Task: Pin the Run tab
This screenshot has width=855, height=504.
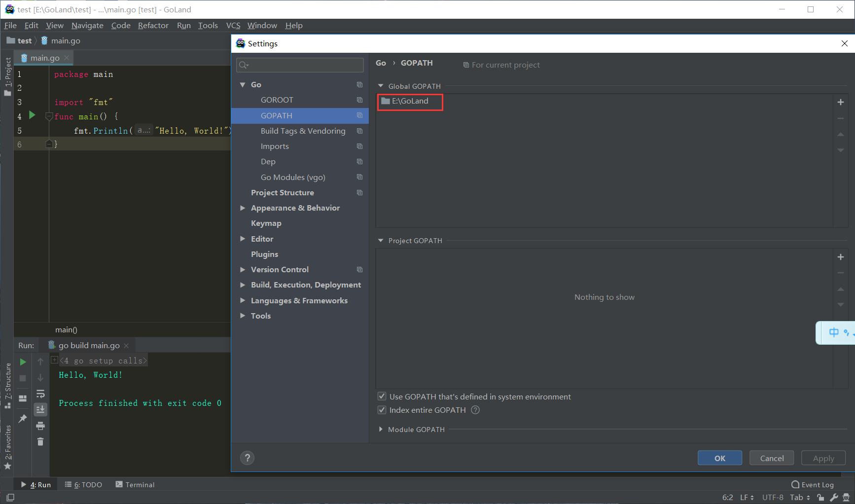Action: [x=23, y=418]
